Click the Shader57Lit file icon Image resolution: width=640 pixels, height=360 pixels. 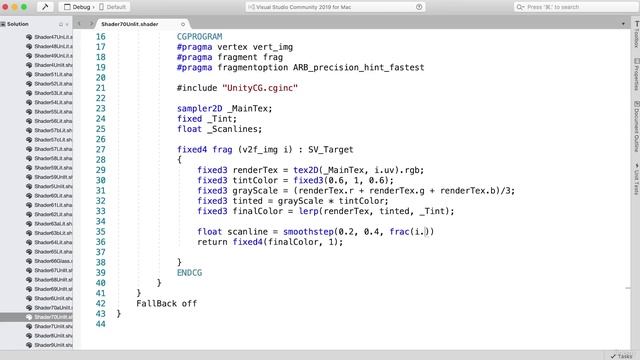click(29, 149)
